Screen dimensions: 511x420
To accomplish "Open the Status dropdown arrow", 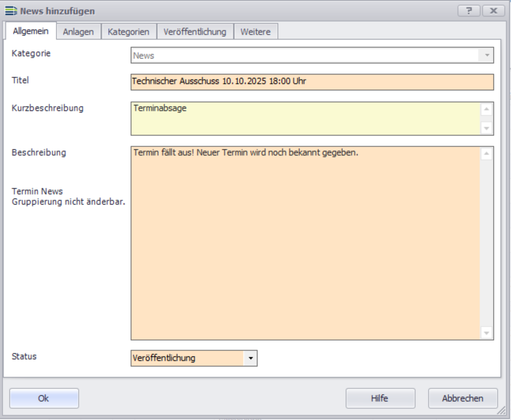I will 250,358.
